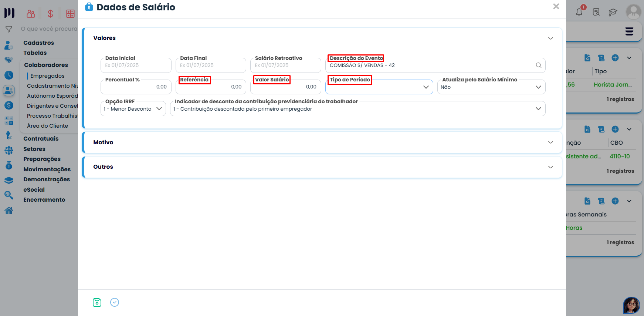Open the hamburger menu behind the dialog

click(x=629, y=31)
